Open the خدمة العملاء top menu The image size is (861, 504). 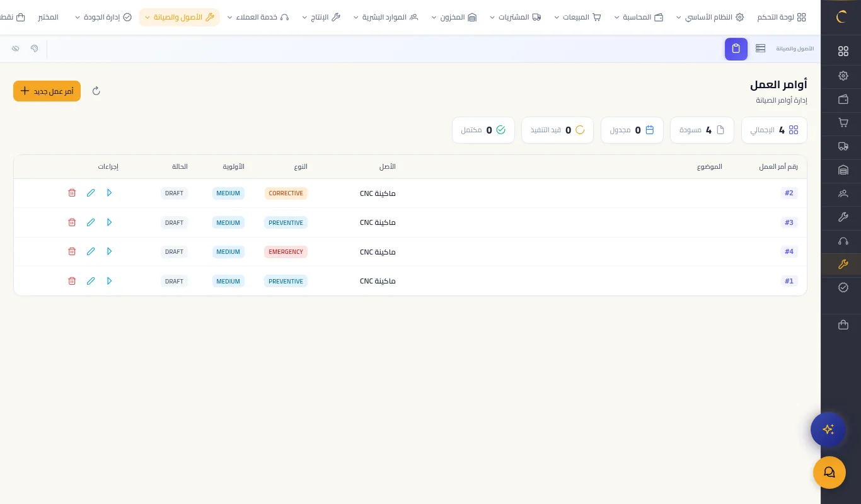point(258,17)
